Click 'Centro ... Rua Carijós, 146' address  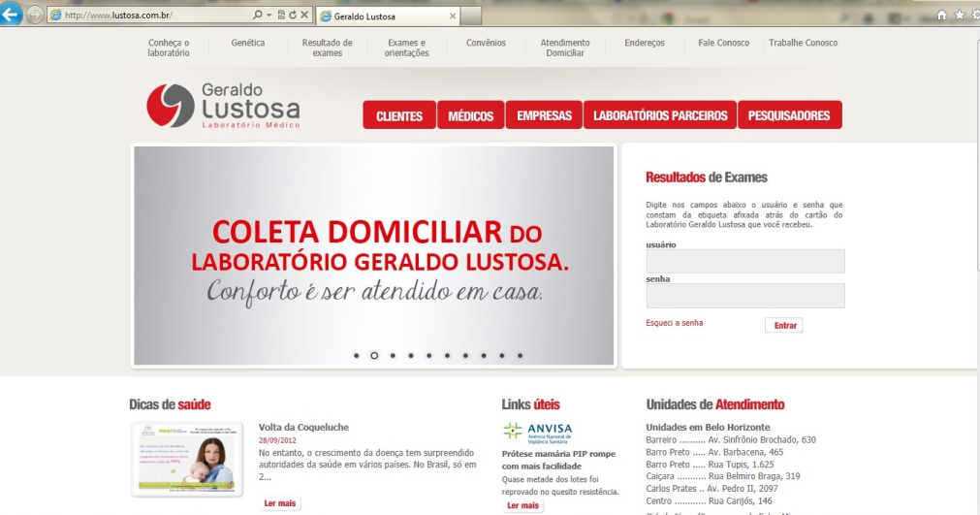tap(709, 500)
